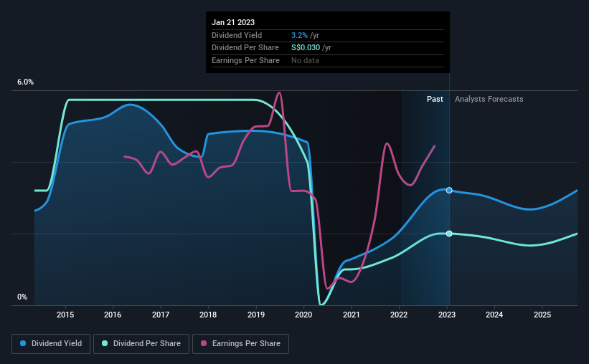This screenshot has width=589, height=364.
Task: Click the blue Dividend Yield legend dot
Action: click(23, 343)
